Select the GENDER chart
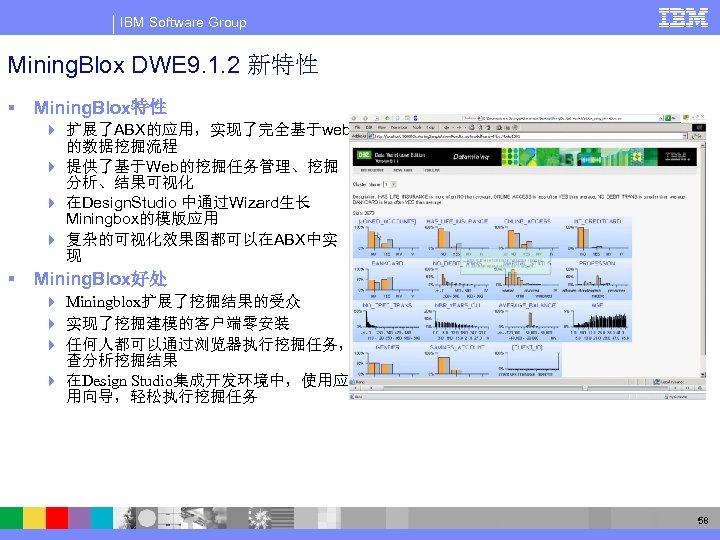The image size is (720, 540). tap(387, 361)
